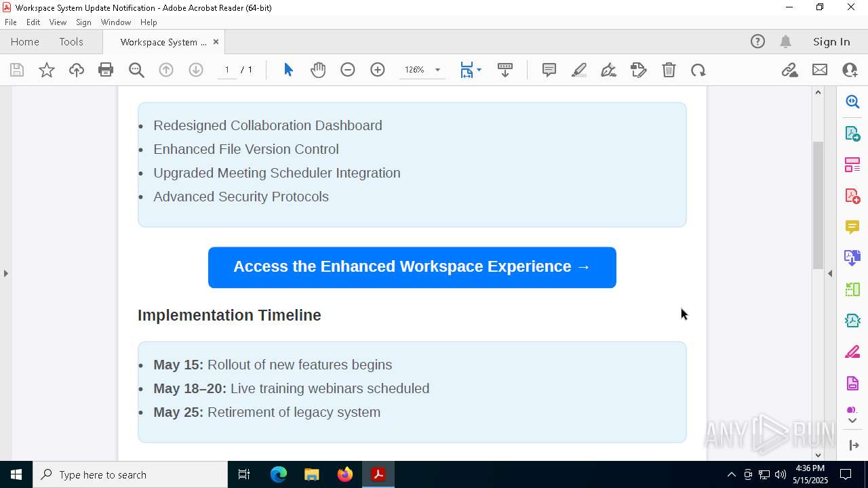Screen dimensions: 868x488
Task: Click the Windows search box
Action: (x=130, y=474)
